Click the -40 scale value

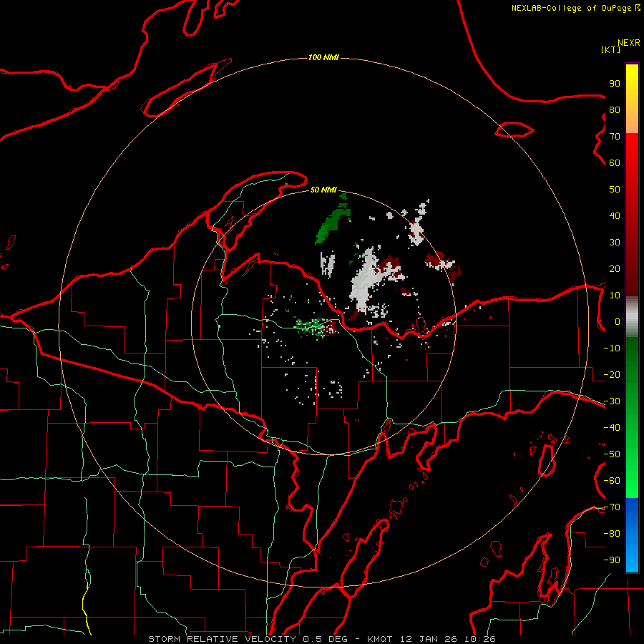tap(612, 428)
